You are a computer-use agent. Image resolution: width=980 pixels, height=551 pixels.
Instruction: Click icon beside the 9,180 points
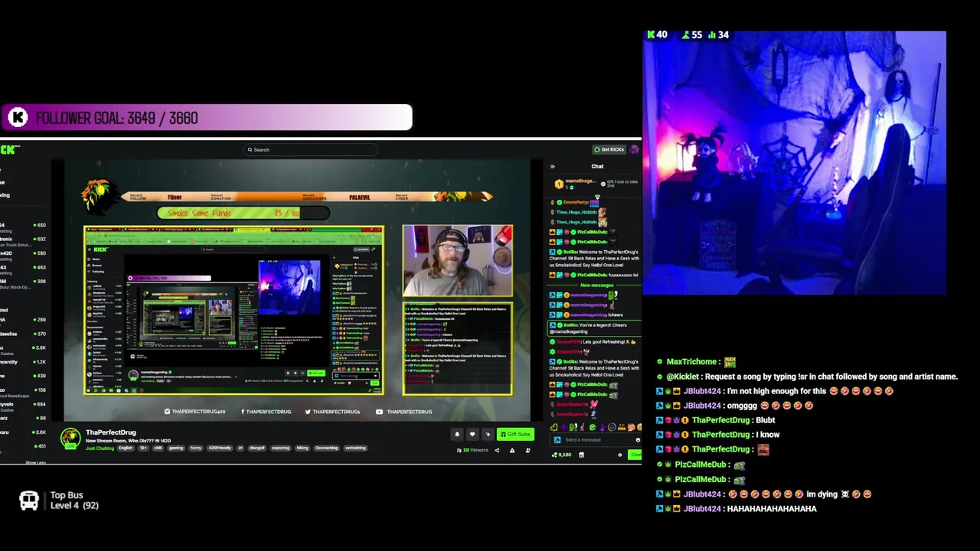click(581, 455)
